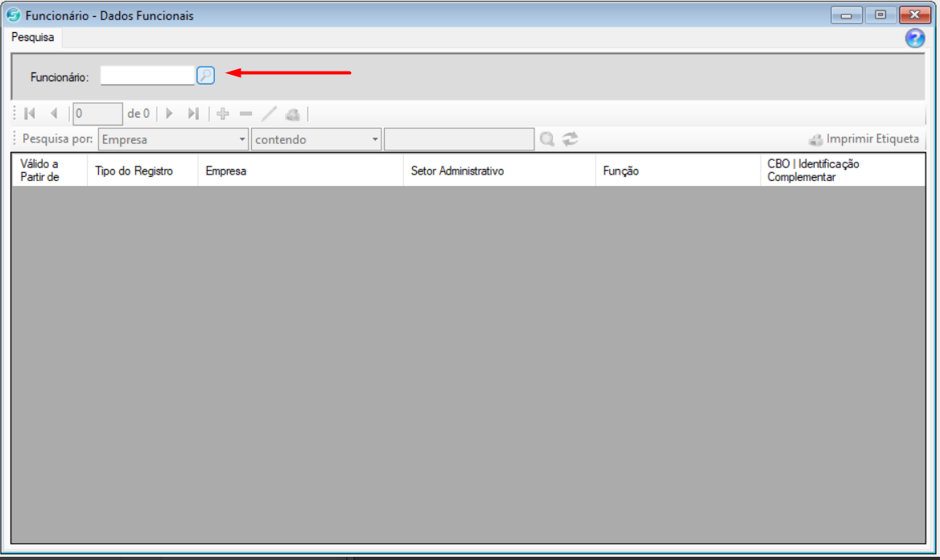Delete record using the minus icon
The image size is (940, 560).
tap(246, 113)
